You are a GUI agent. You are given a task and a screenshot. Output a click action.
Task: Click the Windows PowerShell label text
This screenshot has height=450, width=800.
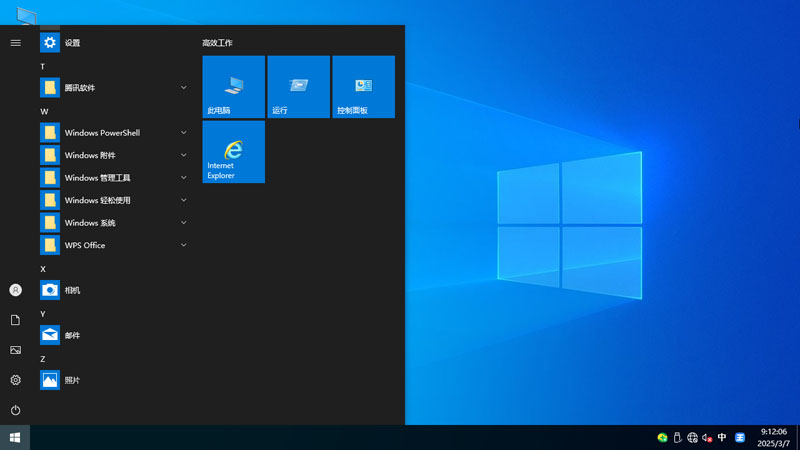pyautogui.click(x=102, y=133)
